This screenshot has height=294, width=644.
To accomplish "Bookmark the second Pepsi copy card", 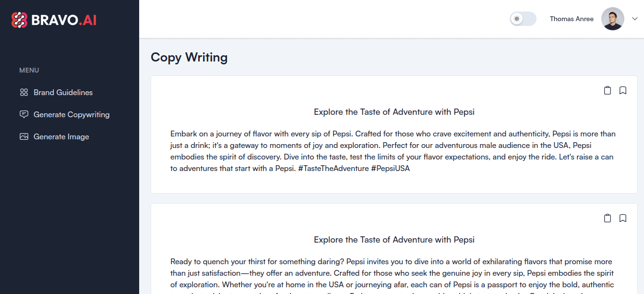I will (623, 218).
